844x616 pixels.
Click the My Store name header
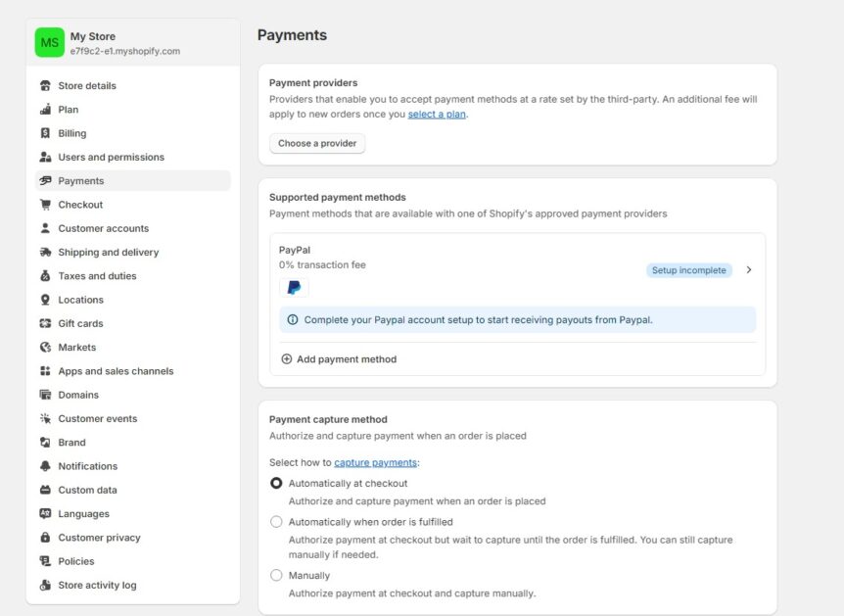coord(93,36)
